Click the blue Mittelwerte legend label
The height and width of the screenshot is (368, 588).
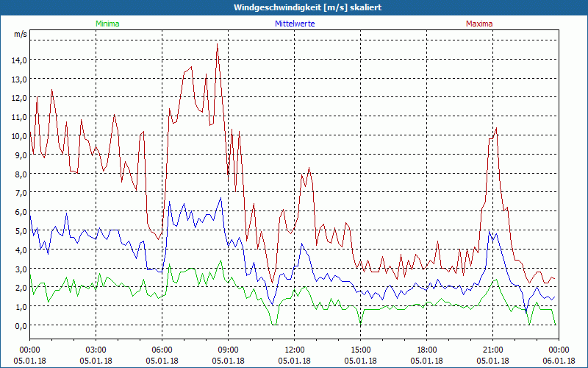click(295, 24)
